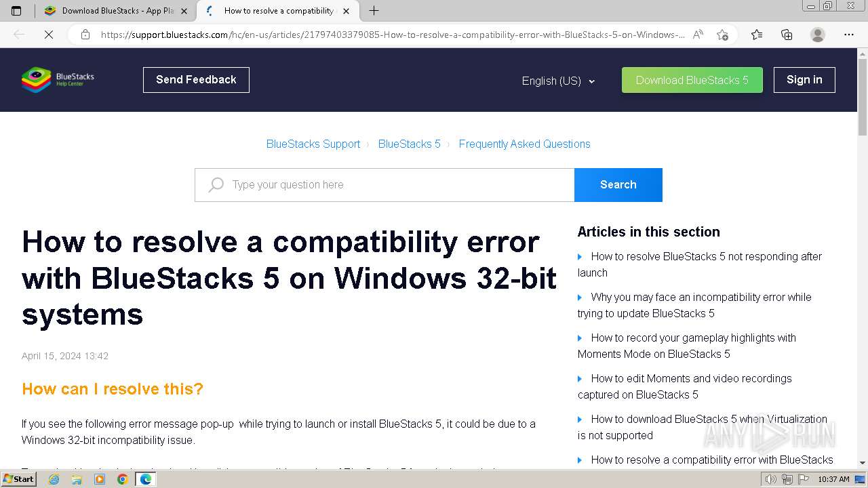The image size is (868, 488).
Task: Click the scrollbar down arrow
Action: (x=863, y=463)
